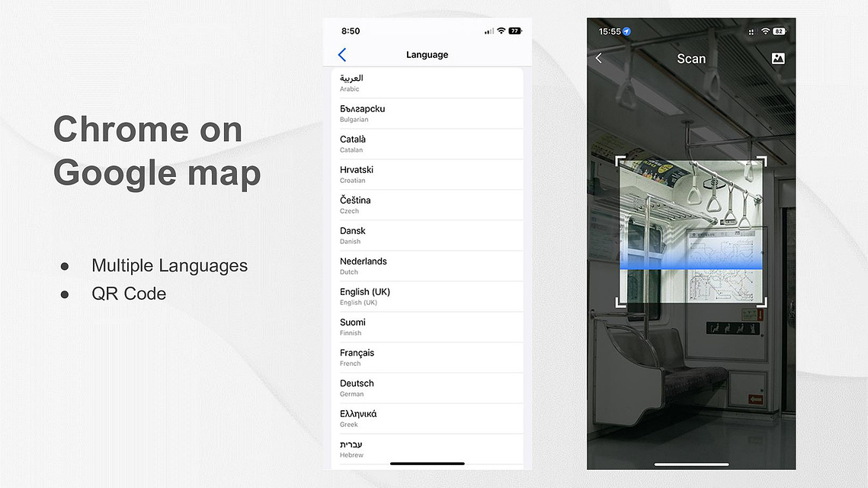The height and width of the screenshot is (488, 868).
Task: Tap inside the QR scan viewfinder frame
Action: coord(691,231)
